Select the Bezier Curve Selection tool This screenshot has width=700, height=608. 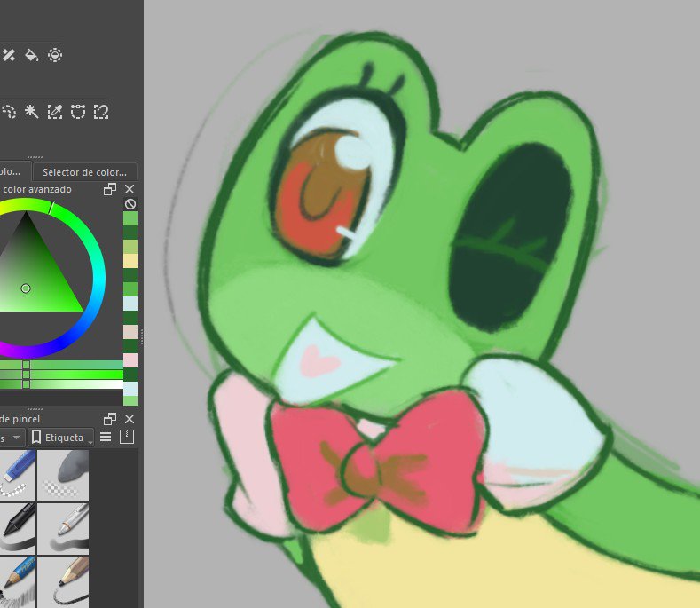point(78,111)
